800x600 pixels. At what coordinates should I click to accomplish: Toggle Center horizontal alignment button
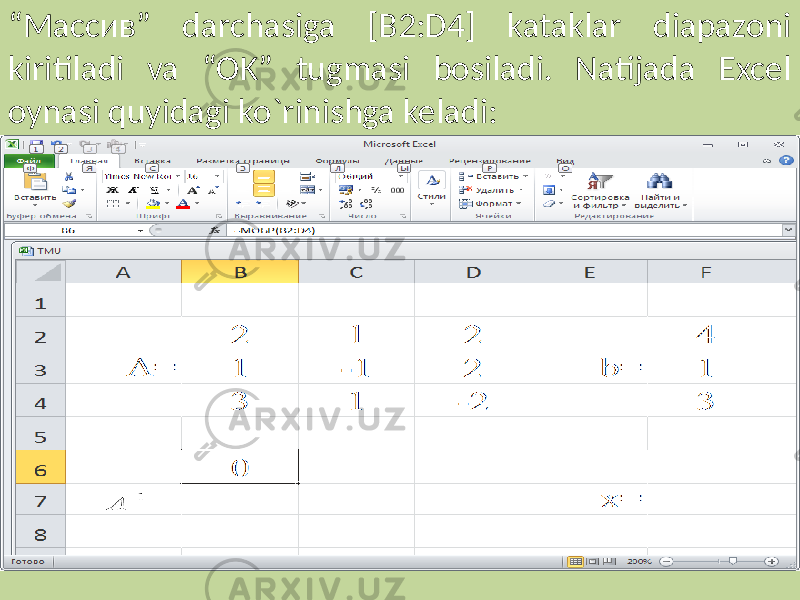click(264, 190)
